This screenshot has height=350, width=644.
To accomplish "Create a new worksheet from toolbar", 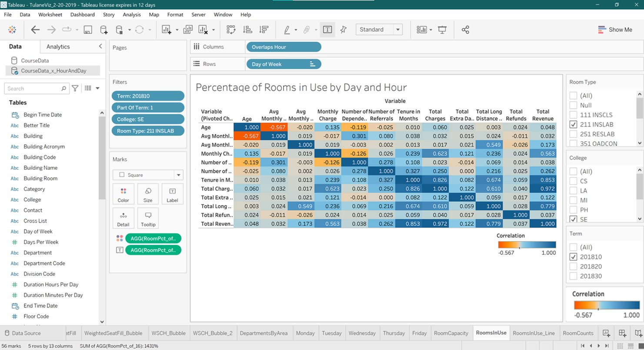I will click(167, 30).
